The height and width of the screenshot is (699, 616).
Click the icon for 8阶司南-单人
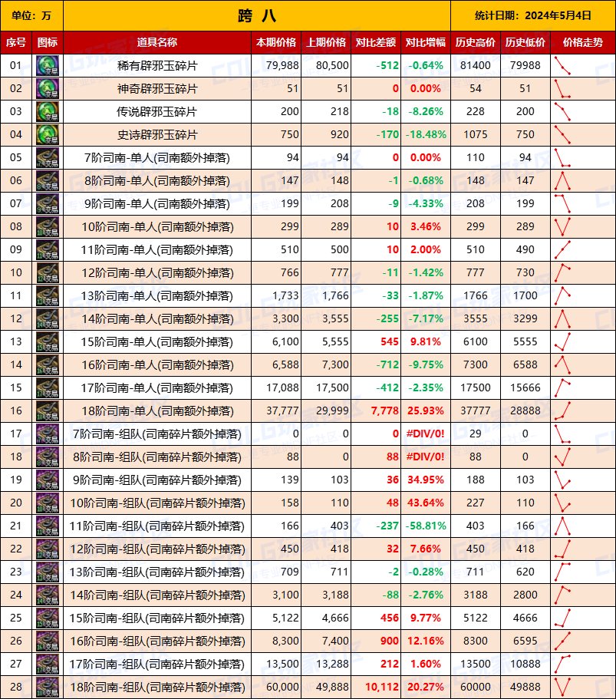tap(48, 180)
